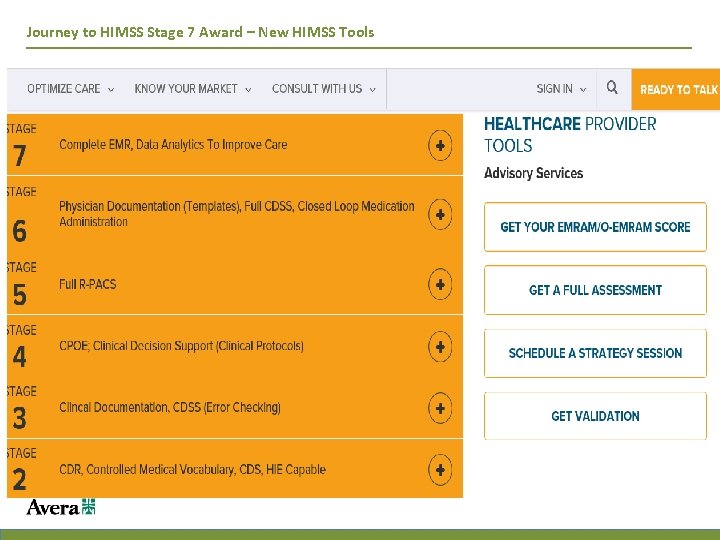Viewport: 720px width, 540px height.
Task: Select 'Complete EMR, Data Analytics To Improve Care' text
Action: [173, 145]
